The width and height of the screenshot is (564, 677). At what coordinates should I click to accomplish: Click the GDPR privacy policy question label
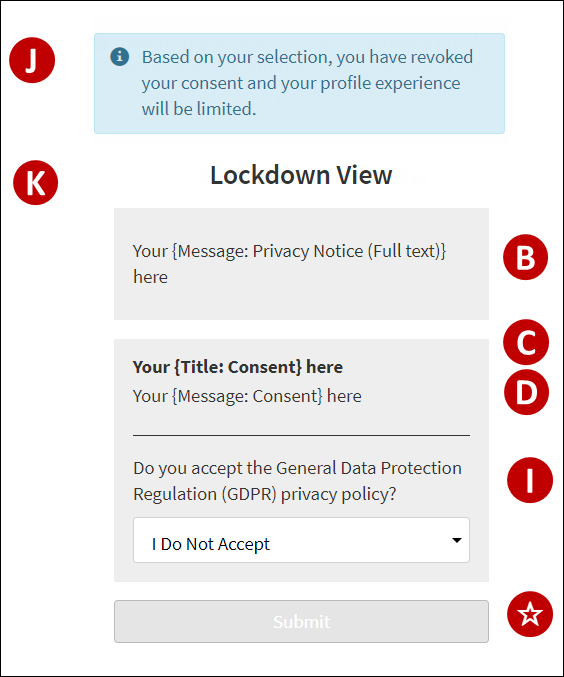(x=297, y=481)
